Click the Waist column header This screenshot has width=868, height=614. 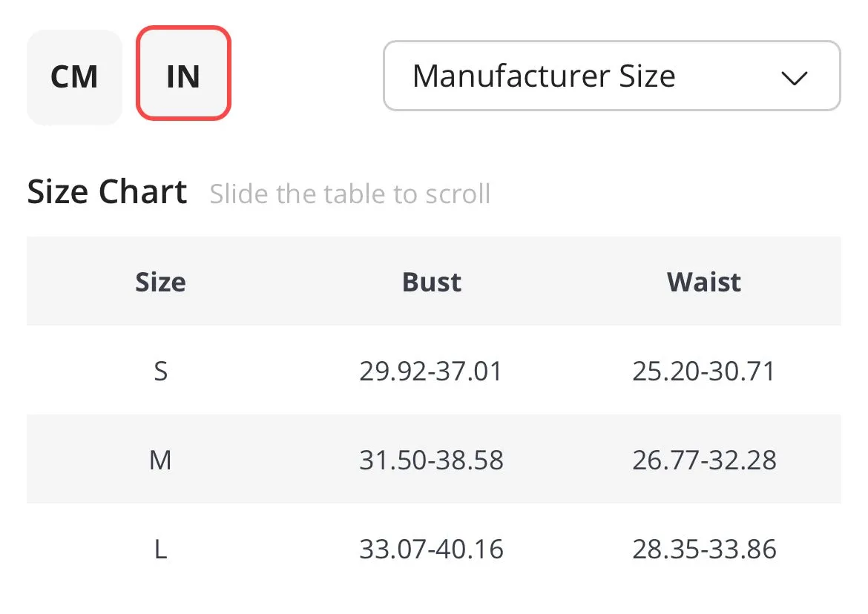point(703,282)
